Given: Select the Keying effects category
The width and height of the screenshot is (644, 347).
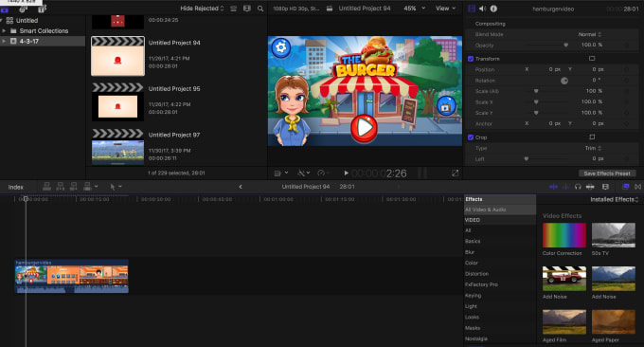Looking at the screenshot, I should pyautogui.click(x=473, y=296).
